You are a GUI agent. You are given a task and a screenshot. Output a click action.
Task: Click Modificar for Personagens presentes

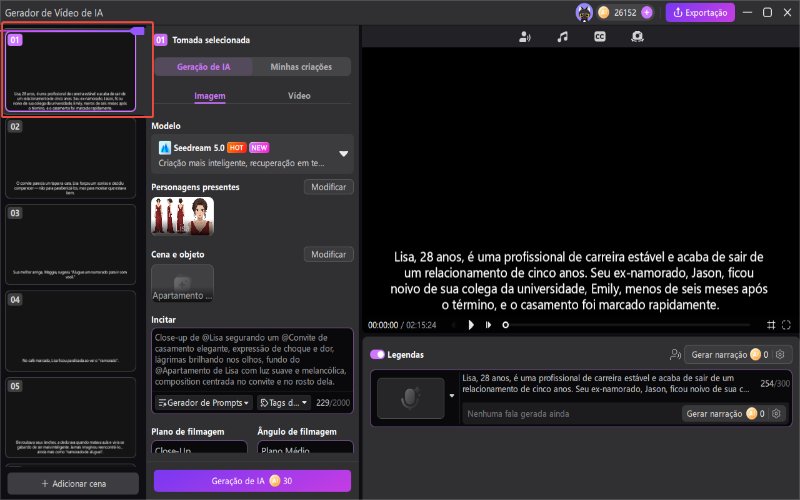click(329, 187)
